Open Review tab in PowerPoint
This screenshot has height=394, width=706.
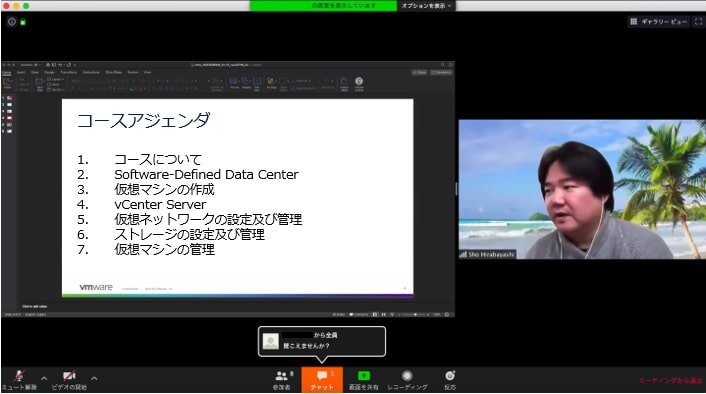pyautogui.click(x=133, y=72)
